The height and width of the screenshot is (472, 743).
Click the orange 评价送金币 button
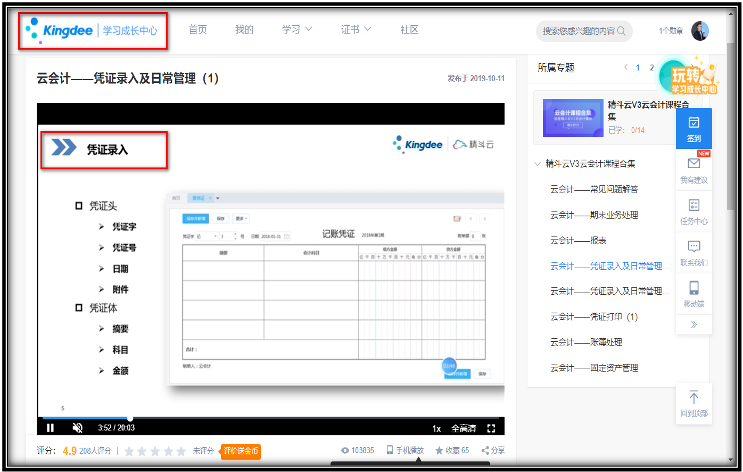click(241, 451)
